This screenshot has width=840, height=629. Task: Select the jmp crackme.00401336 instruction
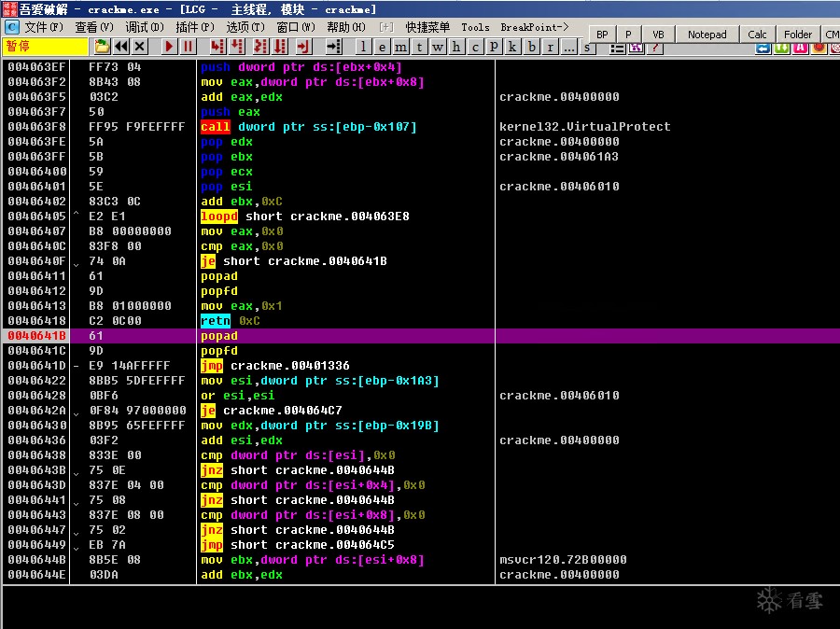click(274, 366)
